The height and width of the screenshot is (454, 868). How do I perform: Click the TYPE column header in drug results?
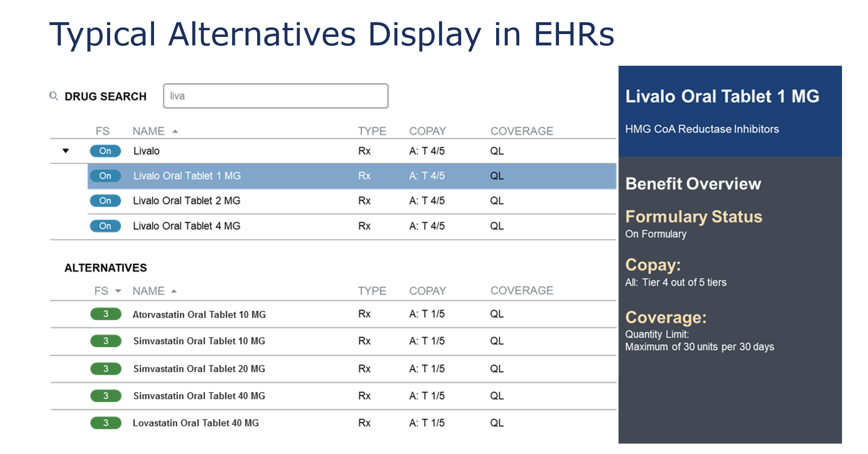[x=372, y=131]
